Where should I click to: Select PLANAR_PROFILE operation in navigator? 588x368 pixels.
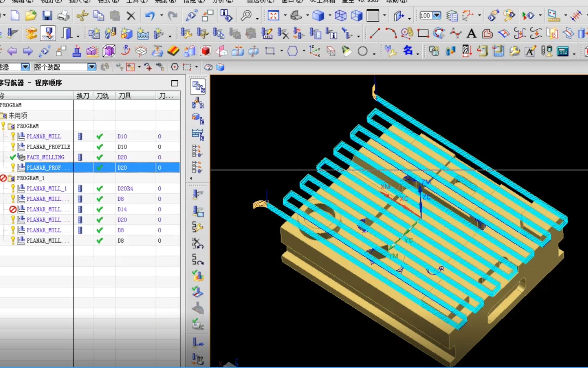point(48,147)
